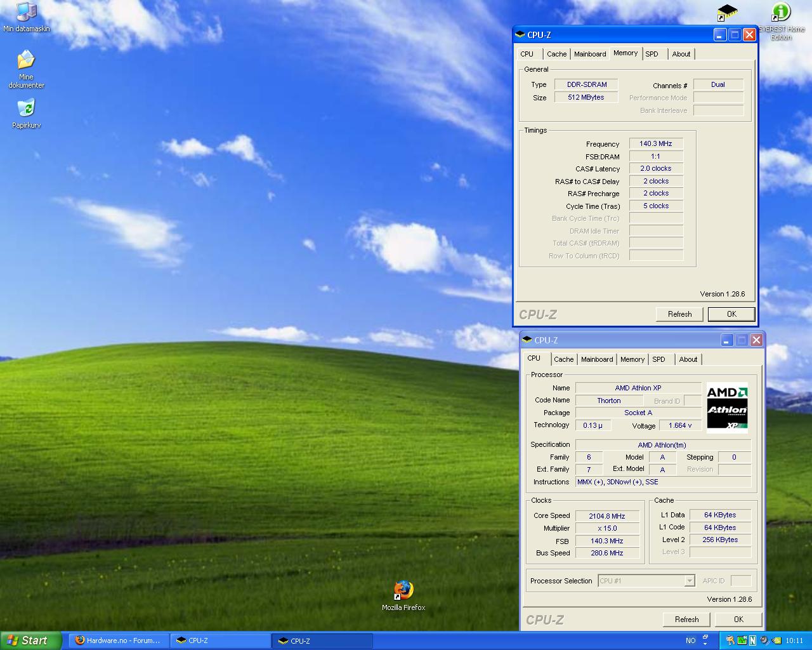Click the Bus Speed 280.6 MHz value
This screenshot has width=812, height=650.
pos(607,553)
